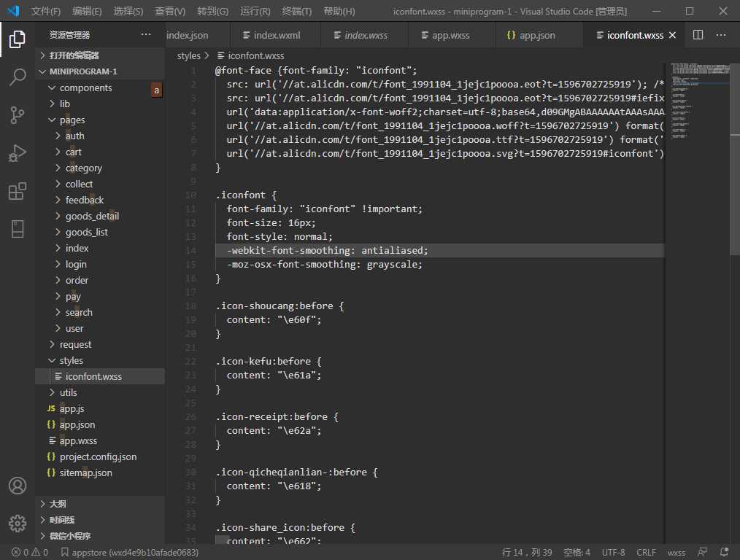Screen dimensions: 740x560
Task: Open the 查看(V) menu
Action: click(170, 11)
